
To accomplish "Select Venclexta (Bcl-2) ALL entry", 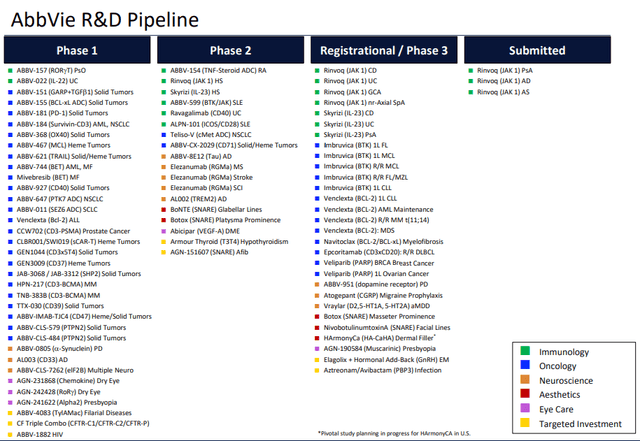I will [x=48, y=220].
